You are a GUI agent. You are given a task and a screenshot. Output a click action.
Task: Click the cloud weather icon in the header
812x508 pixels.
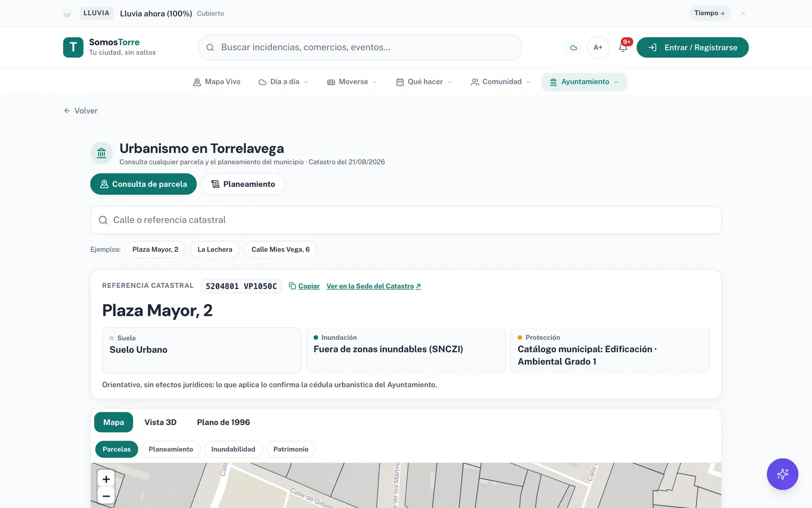[573, 47]
